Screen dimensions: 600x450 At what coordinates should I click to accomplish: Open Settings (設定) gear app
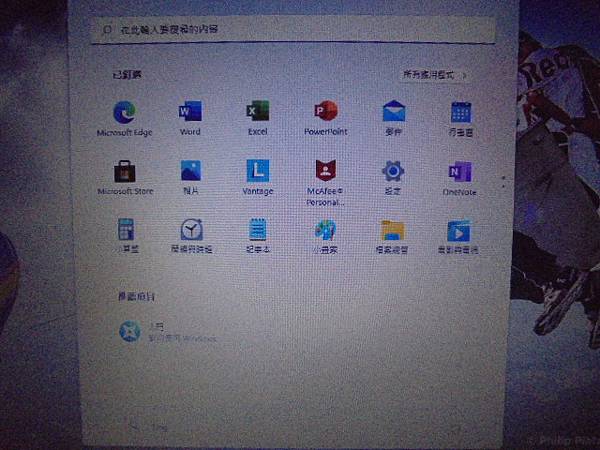point(393,177)
